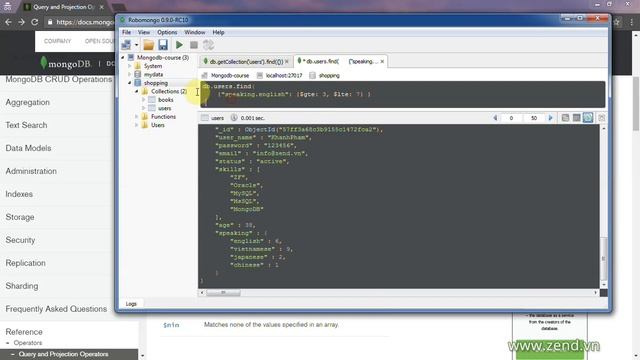640x360 pixels.
Task: Expand the Users folder node in shopping
Action: [x=137, y=125]
